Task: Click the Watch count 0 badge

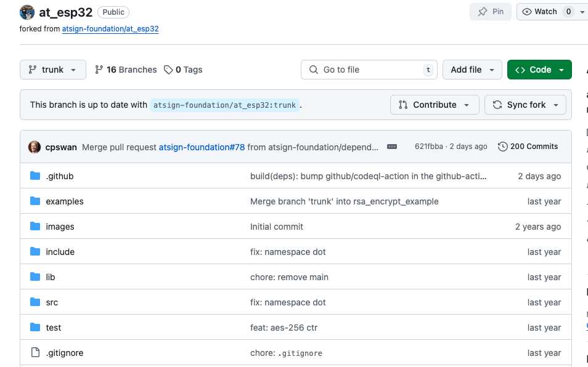Action: 568,12
